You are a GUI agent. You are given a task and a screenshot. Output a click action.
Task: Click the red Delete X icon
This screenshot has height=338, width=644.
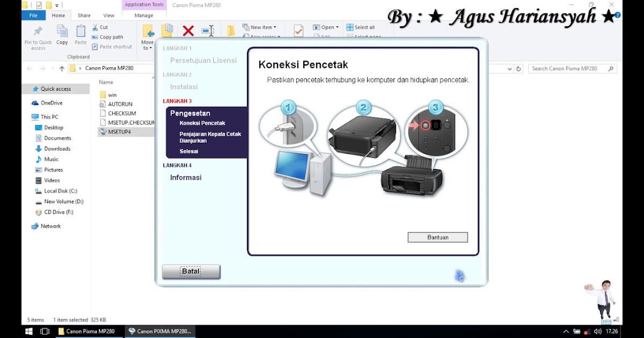click(188, 31)
